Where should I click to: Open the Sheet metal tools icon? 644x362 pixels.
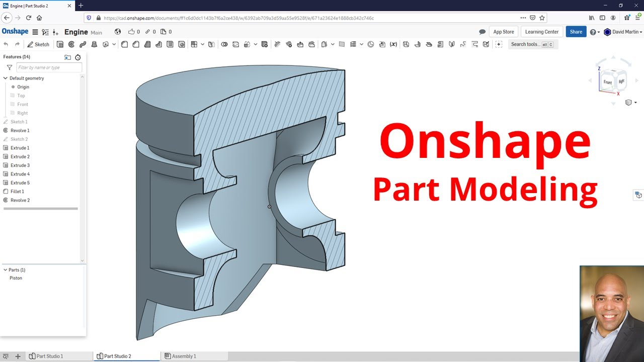pos(406,44)
